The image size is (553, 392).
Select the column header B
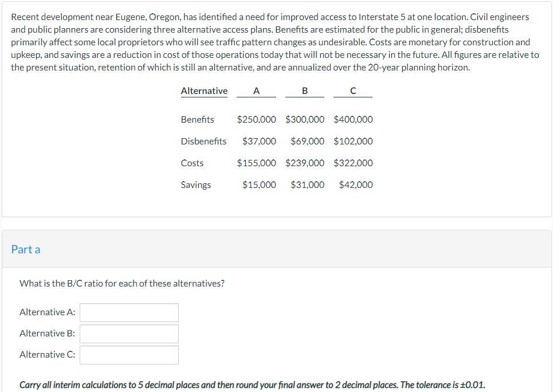click(304, 90)
